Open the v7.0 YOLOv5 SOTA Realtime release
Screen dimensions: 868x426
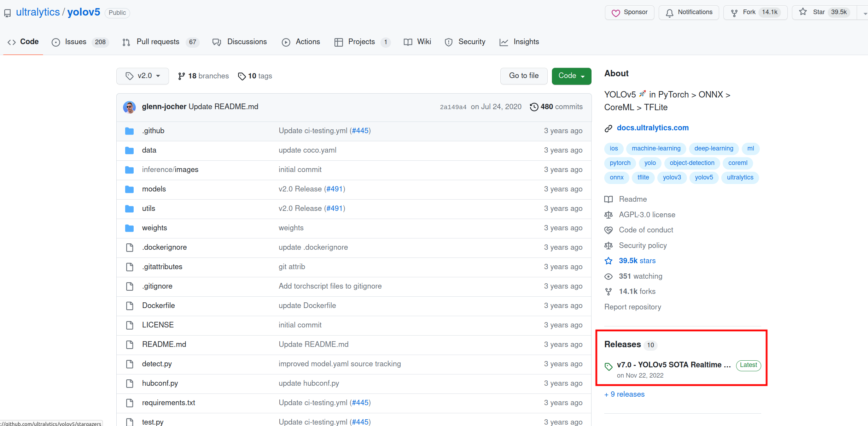[674, 365]
